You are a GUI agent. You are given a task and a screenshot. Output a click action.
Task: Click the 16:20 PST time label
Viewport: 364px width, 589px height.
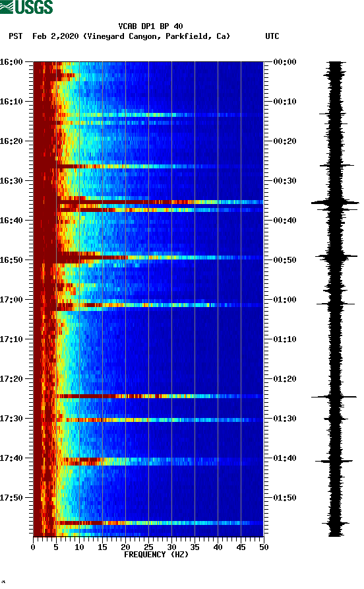(11, 141)
